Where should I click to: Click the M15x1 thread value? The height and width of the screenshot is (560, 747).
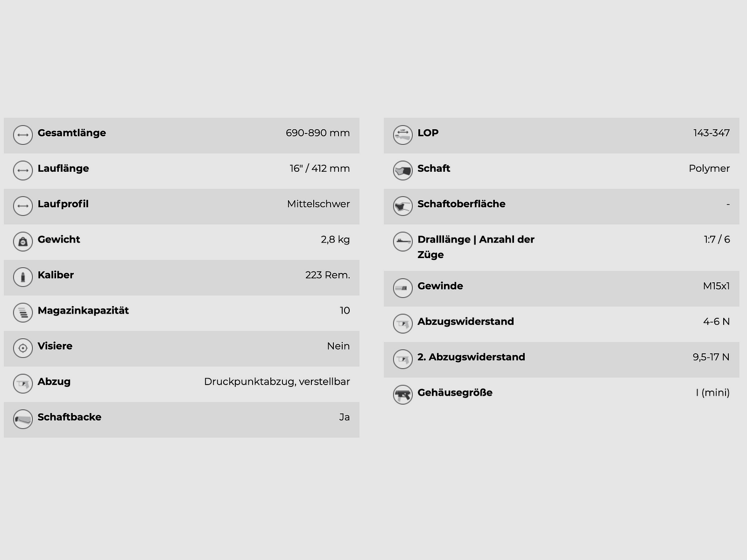tap(716, 286)
